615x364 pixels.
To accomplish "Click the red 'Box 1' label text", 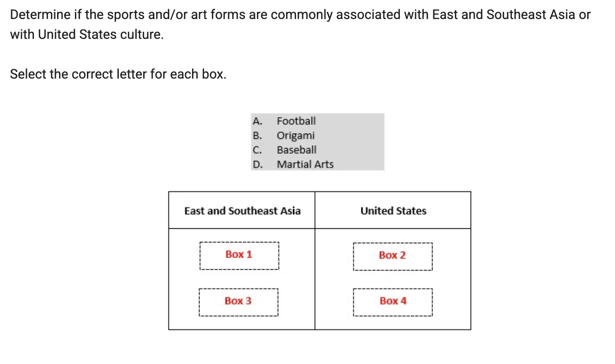I will 239,254.
